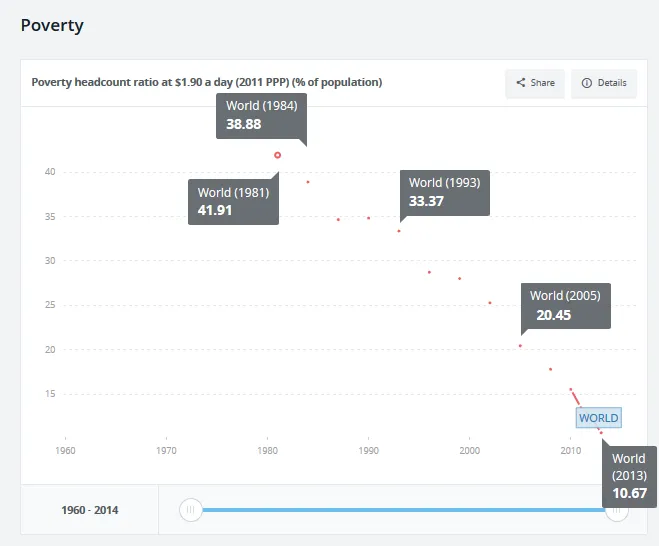Image resolution: width=659 pixels, height=546 pixels.
Task: Click the 1980 x-axis label
Action: 267,451
